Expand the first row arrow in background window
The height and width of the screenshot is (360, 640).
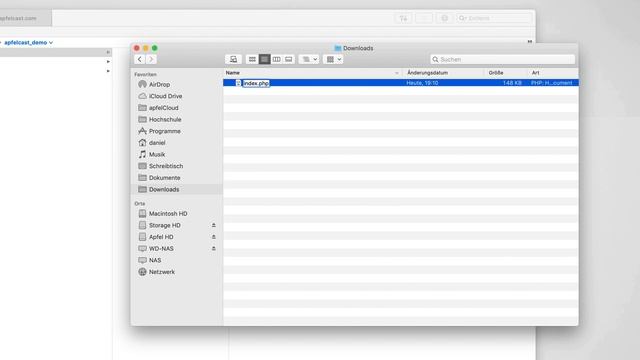(108, 52)
